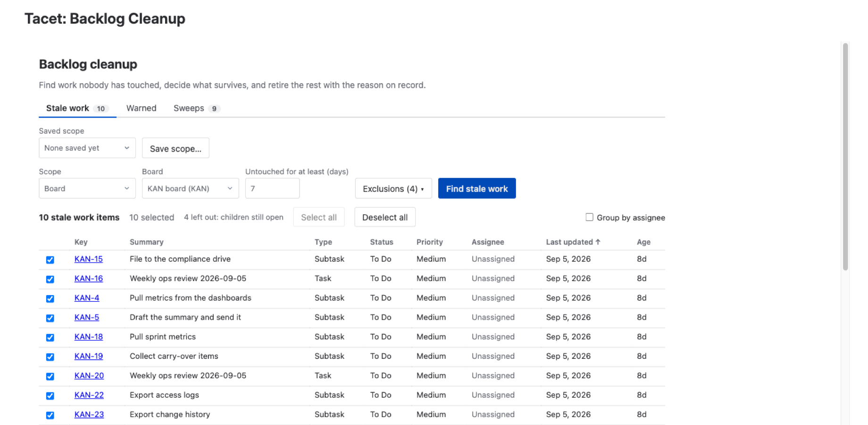Click the Select all button
Image resolution: width=868 pixels, height=425 pixels.
[x=319, y=217]
